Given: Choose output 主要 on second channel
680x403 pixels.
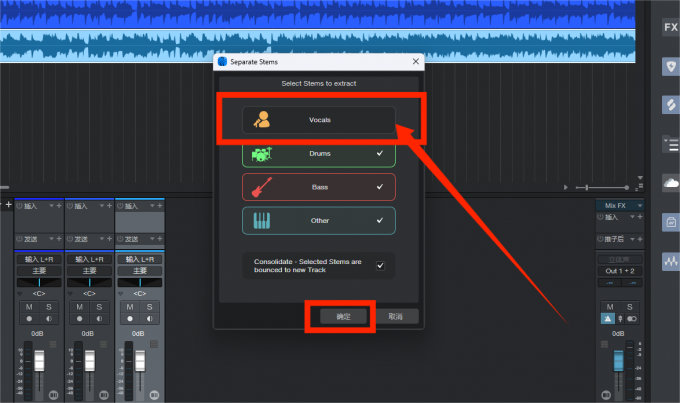Looking at the screenshot, I should tap(89, 271).
